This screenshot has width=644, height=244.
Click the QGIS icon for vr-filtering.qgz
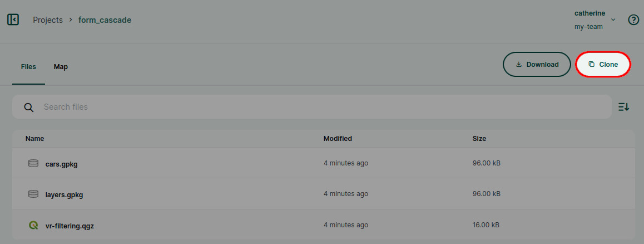pyautogui.click(x=33, y=225)
